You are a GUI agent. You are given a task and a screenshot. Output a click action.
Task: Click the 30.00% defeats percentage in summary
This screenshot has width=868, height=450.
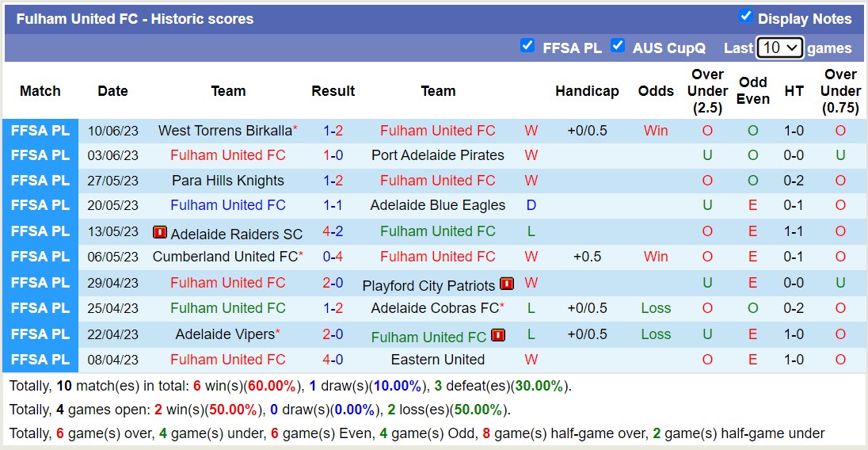point(539,386)
